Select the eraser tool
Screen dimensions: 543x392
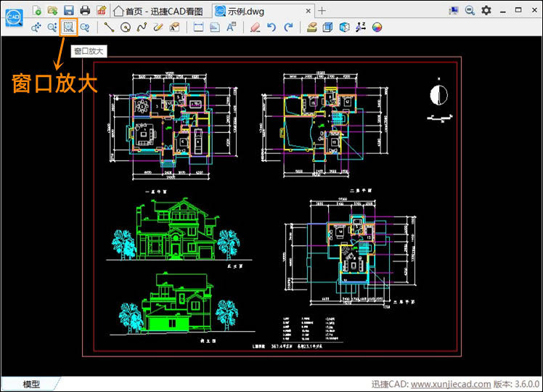point(256,28)
